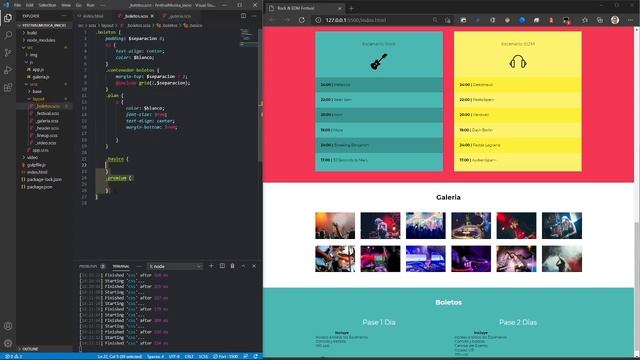This screenshot has width=640, height=360.
Task: Select the TERMINAL panel tab
Action: tap(121, 266)
